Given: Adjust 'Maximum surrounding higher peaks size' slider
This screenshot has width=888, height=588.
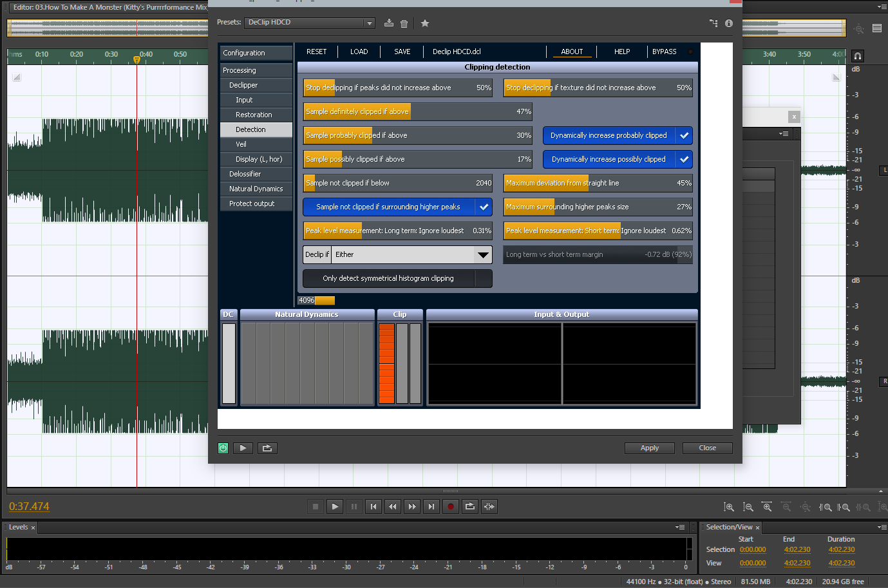Looking at the screenshot, I should [598, 207].
